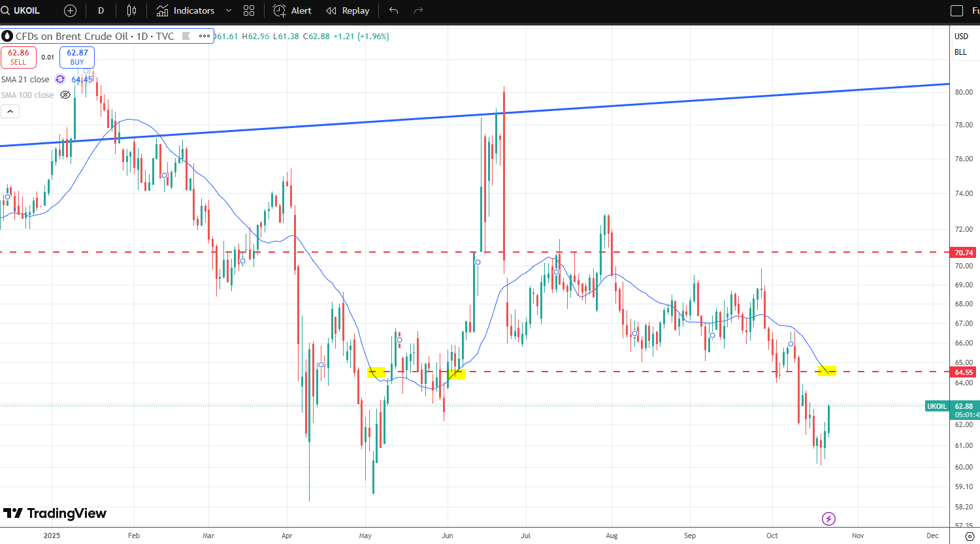Viewport: 980px width, 544px height.
Task: Click the blue BUY 62.87 button
Action: coord(77,57)
